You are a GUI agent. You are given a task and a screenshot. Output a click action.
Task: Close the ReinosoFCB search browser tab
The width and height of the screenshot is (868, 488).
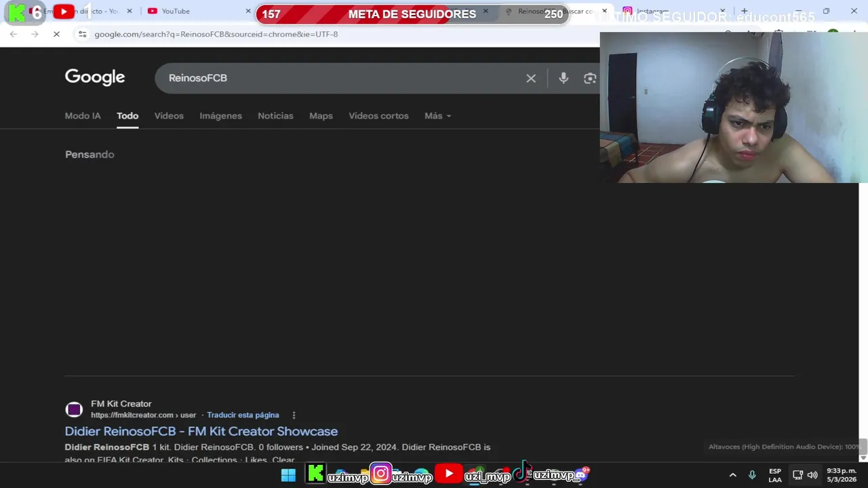click(604, 11)
